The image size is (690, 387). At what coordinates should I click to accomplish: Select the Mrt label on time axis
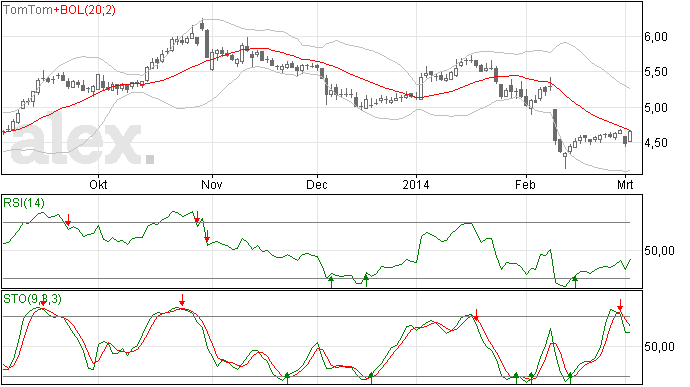pyautogui.click(x=625, y=184)
